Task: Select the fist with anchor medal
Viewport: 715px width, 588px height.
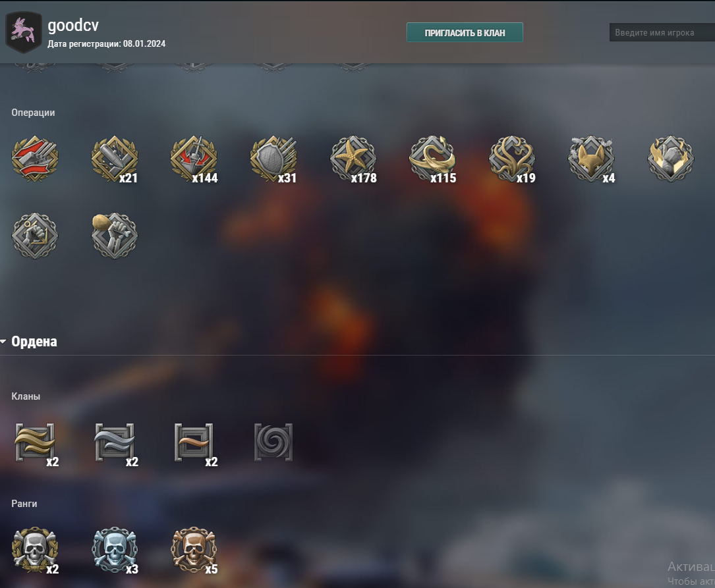Action: click(35, 236)
